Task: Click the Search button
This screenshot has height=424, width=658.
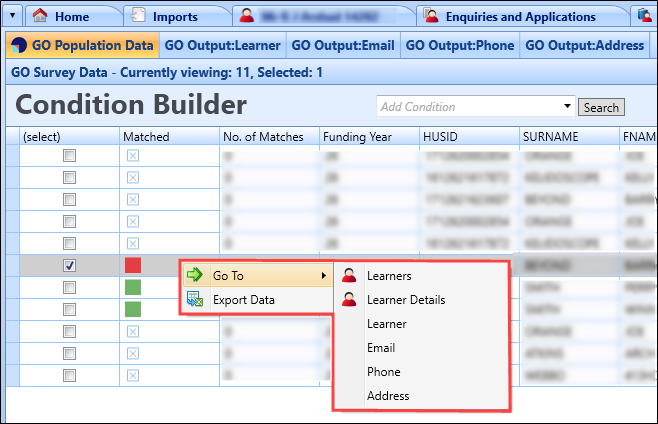Action: tap(601, 107)
